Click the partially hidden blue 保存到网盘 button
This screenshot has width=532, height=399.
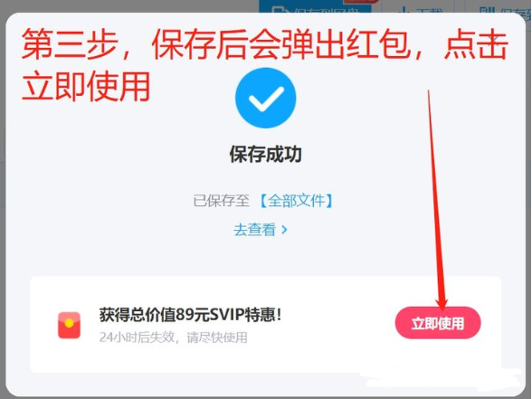315,7
